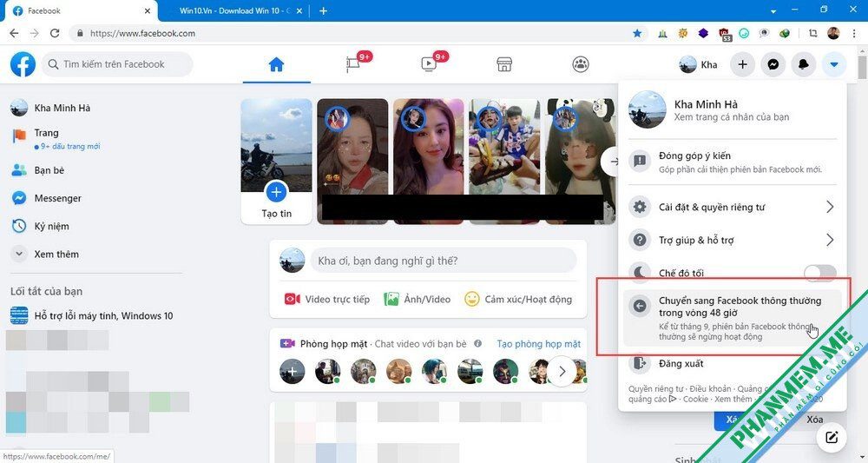Open the Watch video tab
Image resolution: width=868 pixels, height=463 pixels.
[x=429, y=65]
